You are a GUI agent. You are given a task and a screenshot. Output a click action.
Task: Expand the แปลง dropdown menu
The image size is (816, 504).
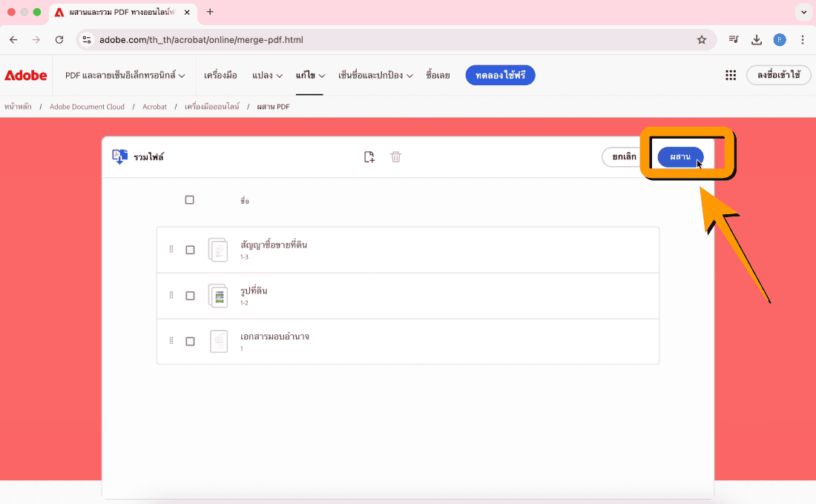[x=267, y=76]
